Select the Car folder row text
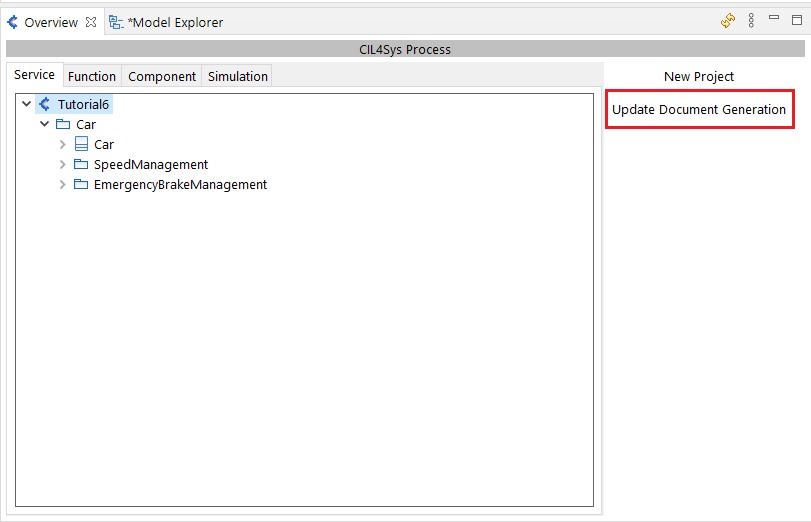 click(x=86, y=125)
